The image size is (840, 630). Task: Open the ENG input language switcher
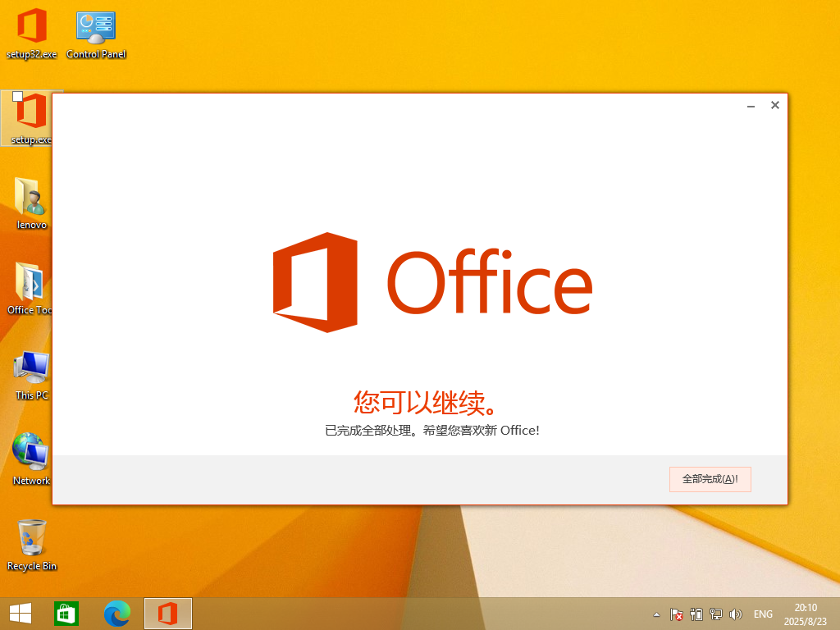coord(763,614)
